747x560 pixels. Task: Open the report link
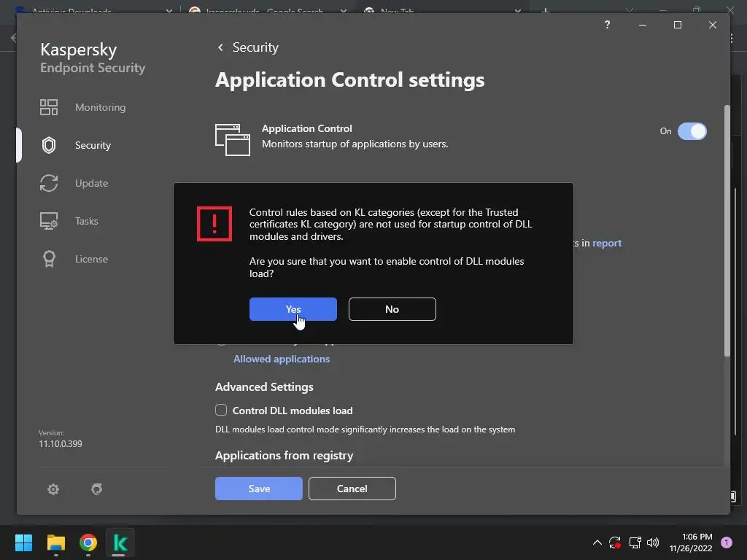606,243
